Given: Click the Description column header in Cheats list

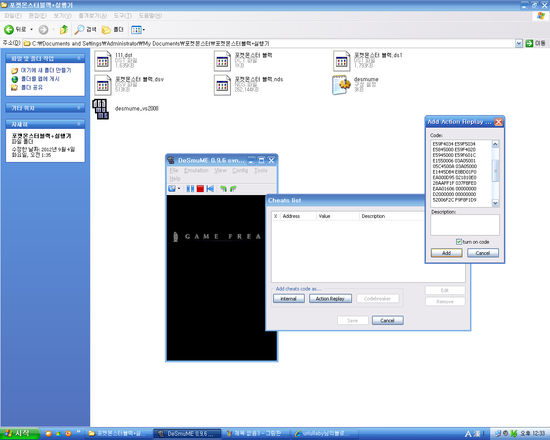Looking at the screenshot, I should tap(391, 216).
